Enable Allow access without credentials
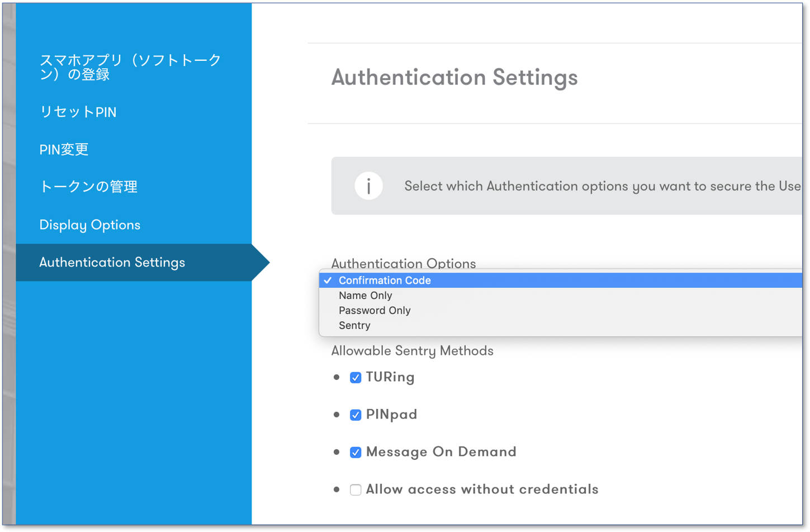The height and width of the screenshot is (532, 810). point(356,490)
